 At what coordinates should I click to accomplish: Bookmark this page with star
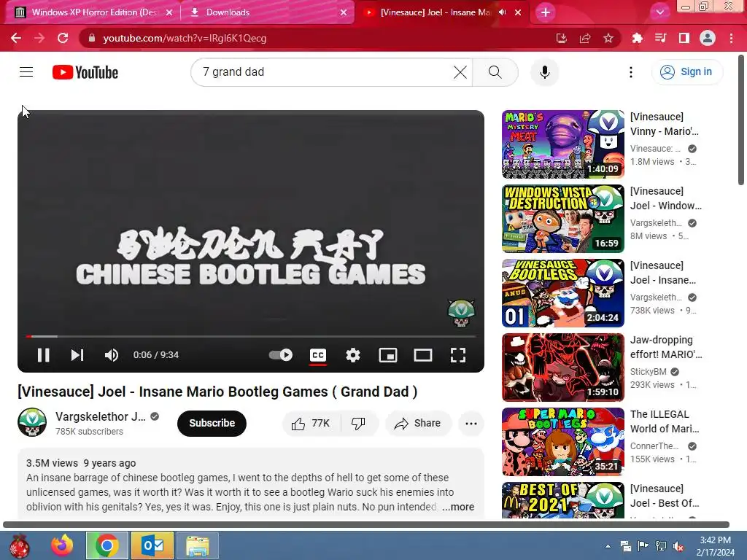pos(608,38)
